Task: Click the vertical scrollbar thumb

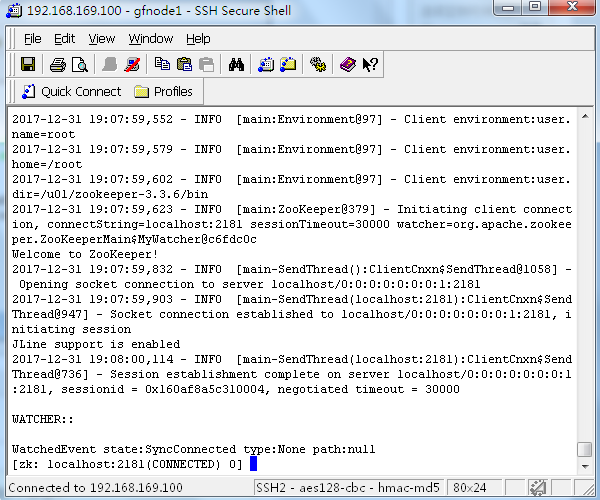Action: click(x=585, y=450)
